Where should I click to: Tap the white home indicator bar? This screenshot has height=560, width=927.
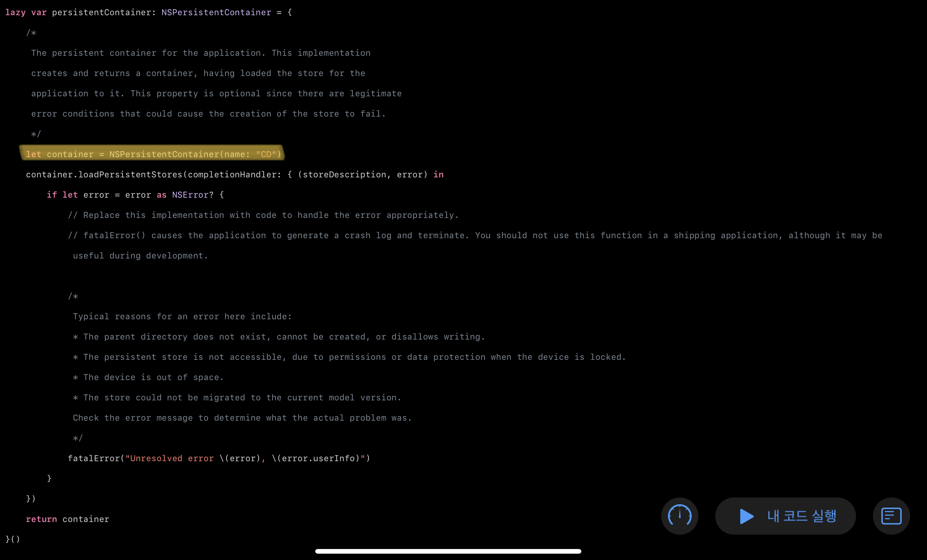[448, 551]
